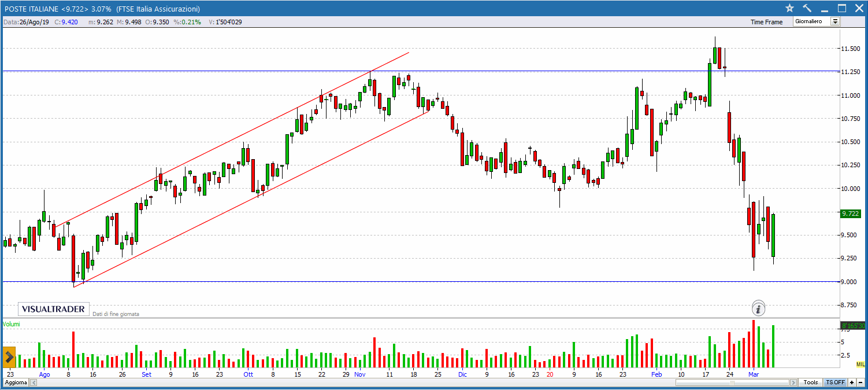Click the horizontal scrollbar right arrow
Screen dimensions: 868x390
pyautogui.click(x=795, y=383)
